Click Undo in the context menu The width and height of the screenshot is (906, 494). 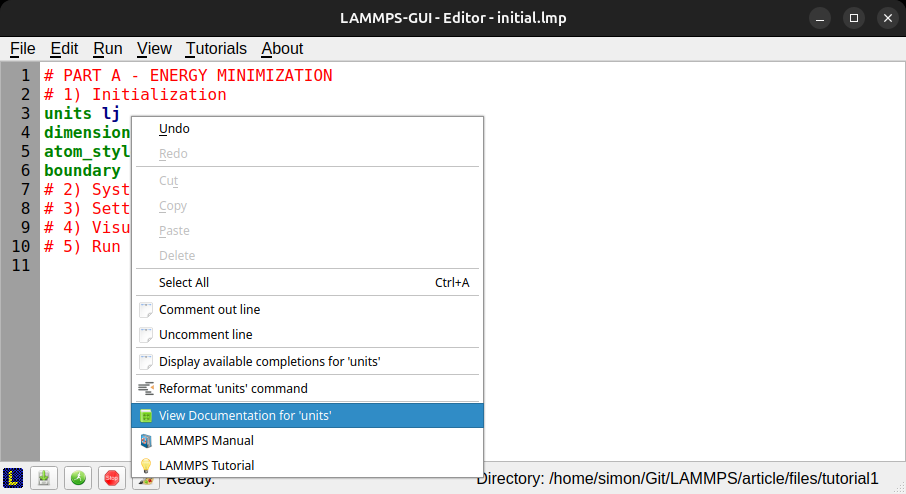[x=174, y=128]
